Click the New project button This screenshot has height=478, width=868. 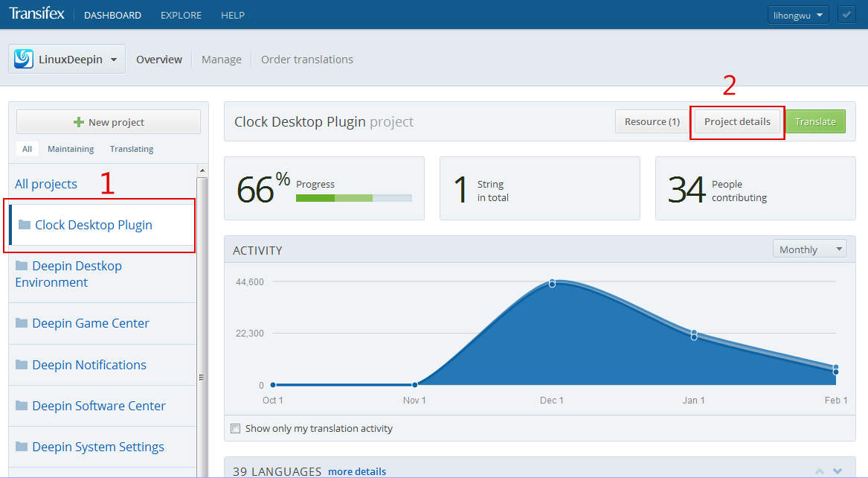click(x=109, y=122)
